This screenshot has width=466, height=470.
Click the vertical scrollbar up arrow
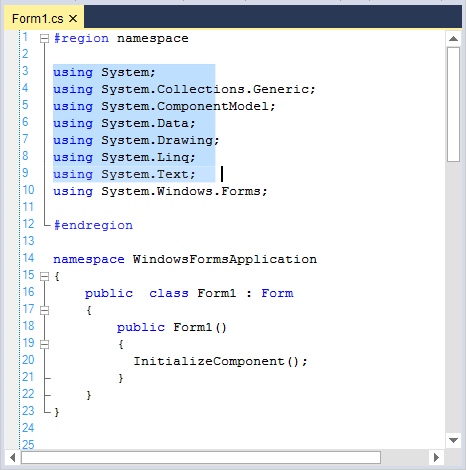point(453,39)
